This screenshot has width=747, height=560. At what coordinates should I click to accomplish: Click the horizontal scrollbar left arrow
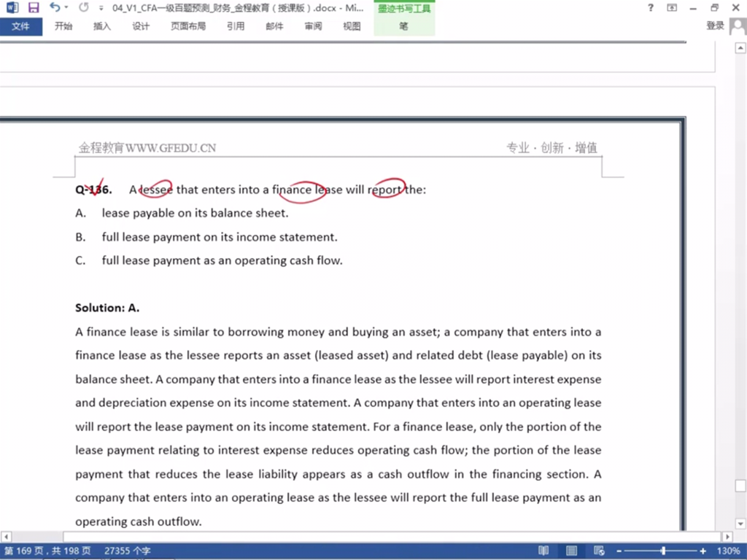(6, 537)
